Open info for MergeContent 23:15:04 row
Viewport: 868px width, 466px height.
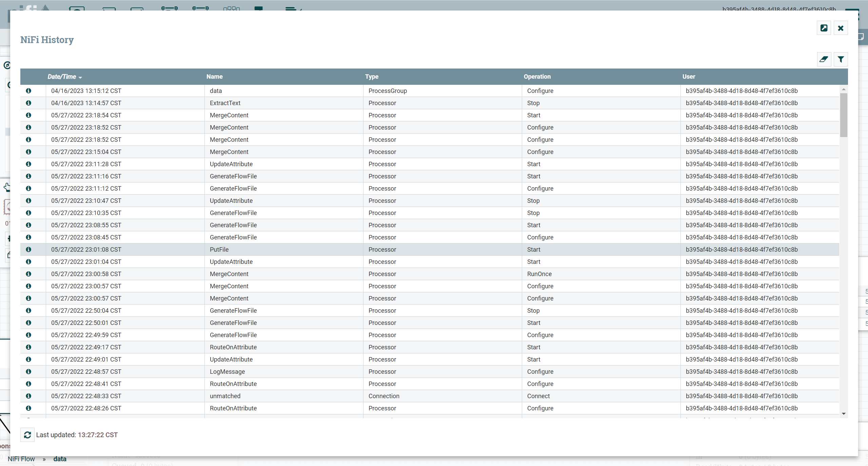[28, 152]
